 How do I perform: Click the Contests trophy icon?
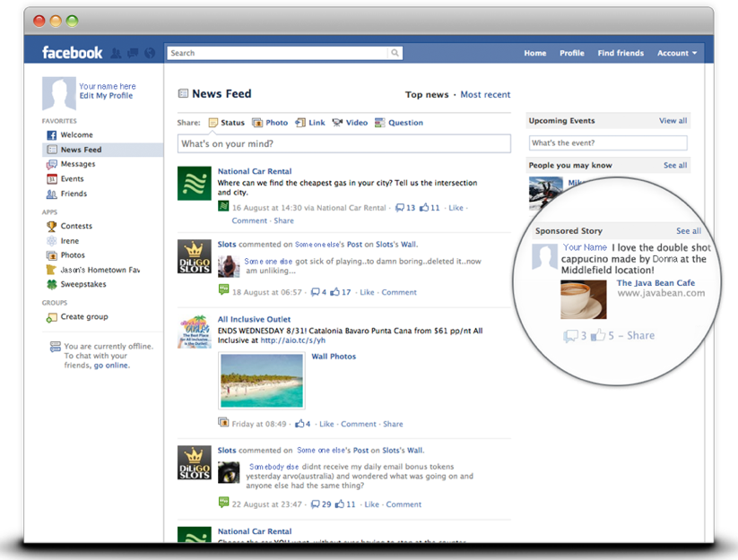pos(52,226)
